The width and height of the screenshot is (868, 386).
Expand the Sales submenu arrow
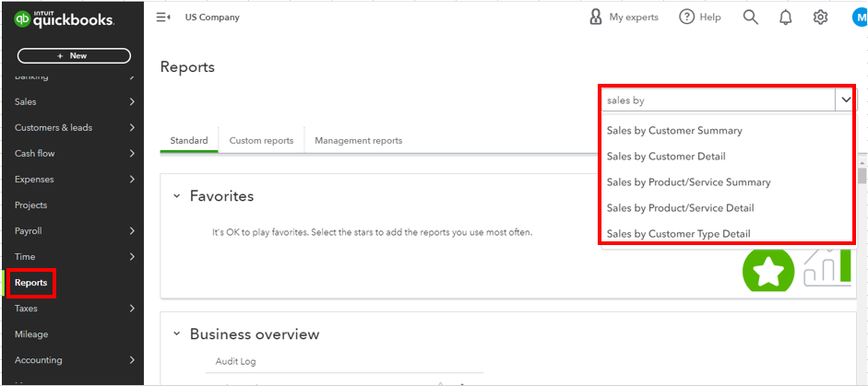point(132,102)
